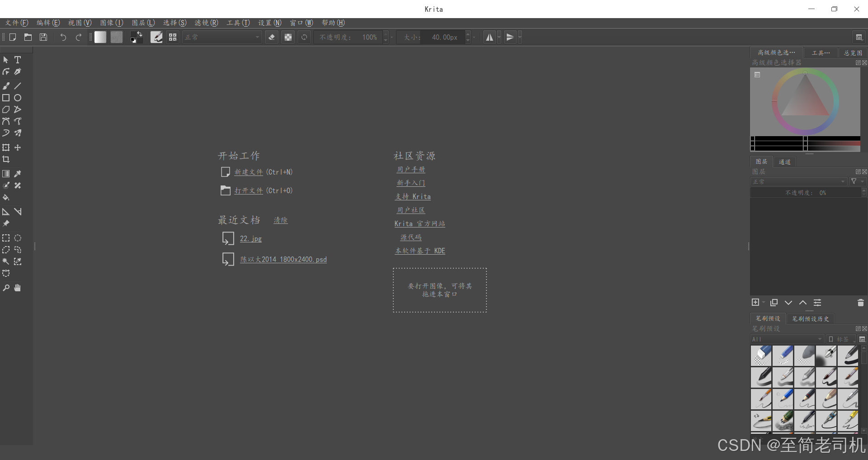Click the fill gradient swatch in toolbar
This screenshot has width=868, height=460.
100,37
